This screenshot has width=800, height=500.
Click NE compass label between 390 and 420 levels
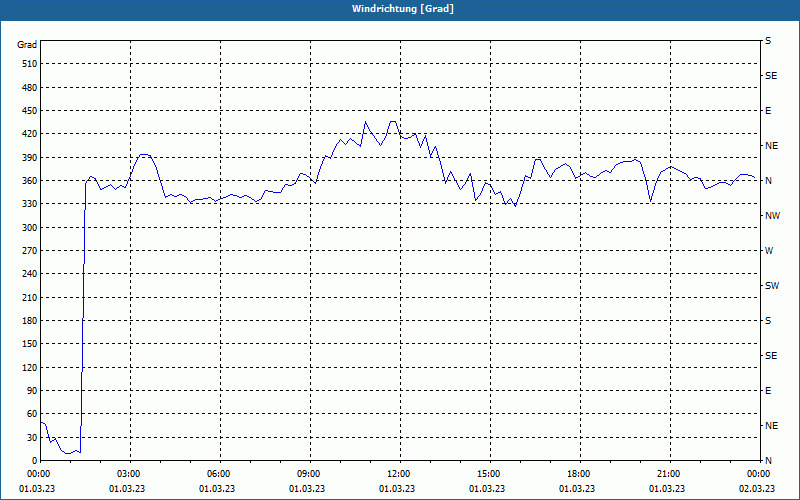pos(772,146)
